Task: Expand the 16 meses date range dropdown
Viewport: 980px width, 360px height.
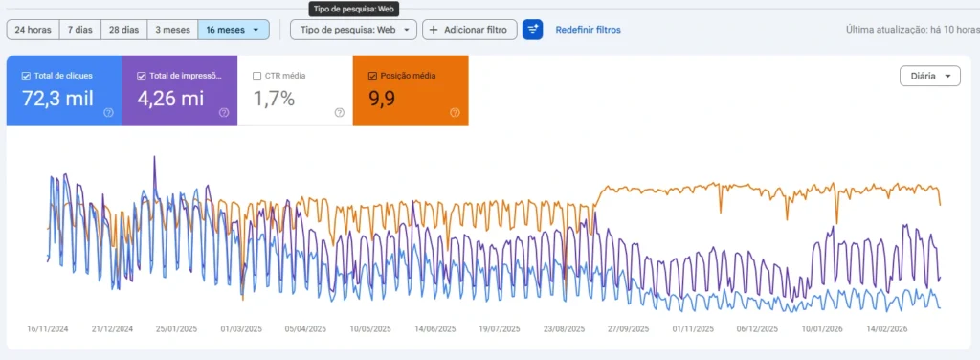Action: tap(234, 30)
